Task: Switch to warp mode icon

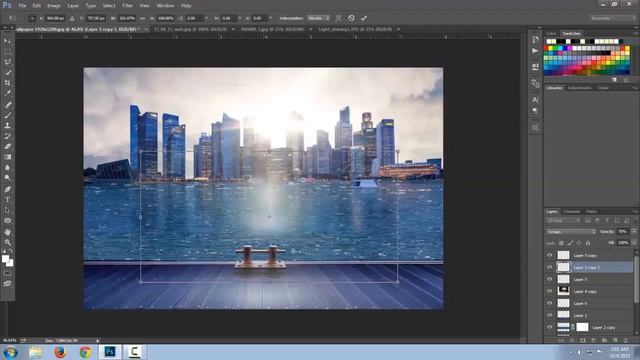Action: pos(338,18)
